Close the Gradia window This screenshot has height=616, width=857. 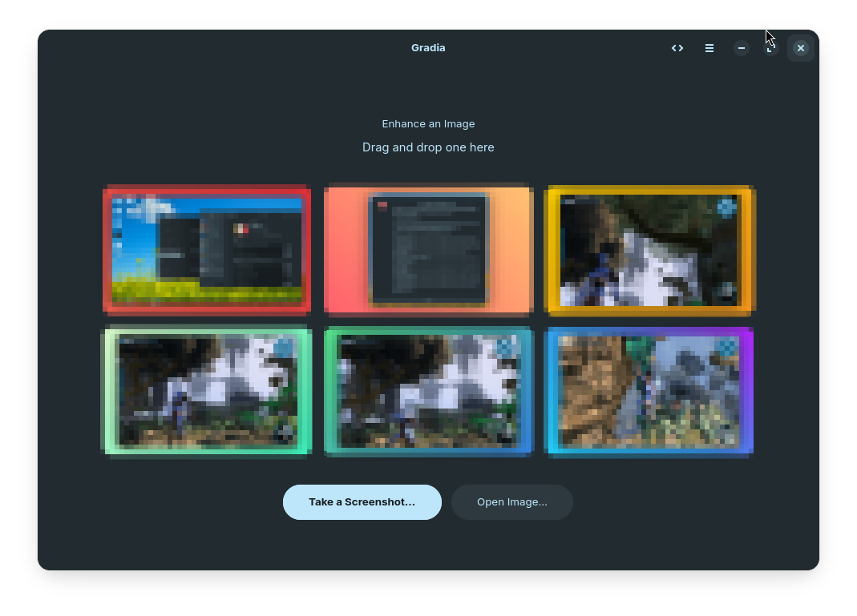pyautogui.click(x=800, y=48)
